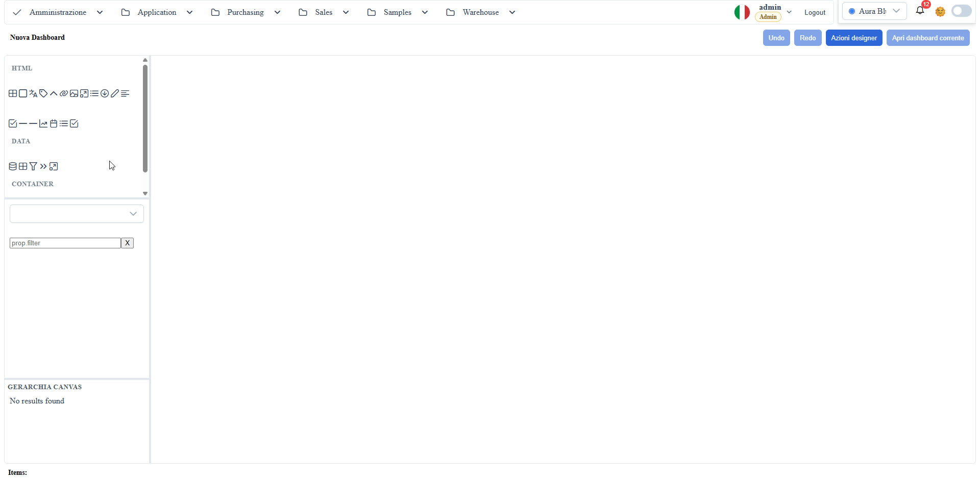Select the left-aligned text lines icon
This screenshot has width=980, height=482.
[125, 93]
